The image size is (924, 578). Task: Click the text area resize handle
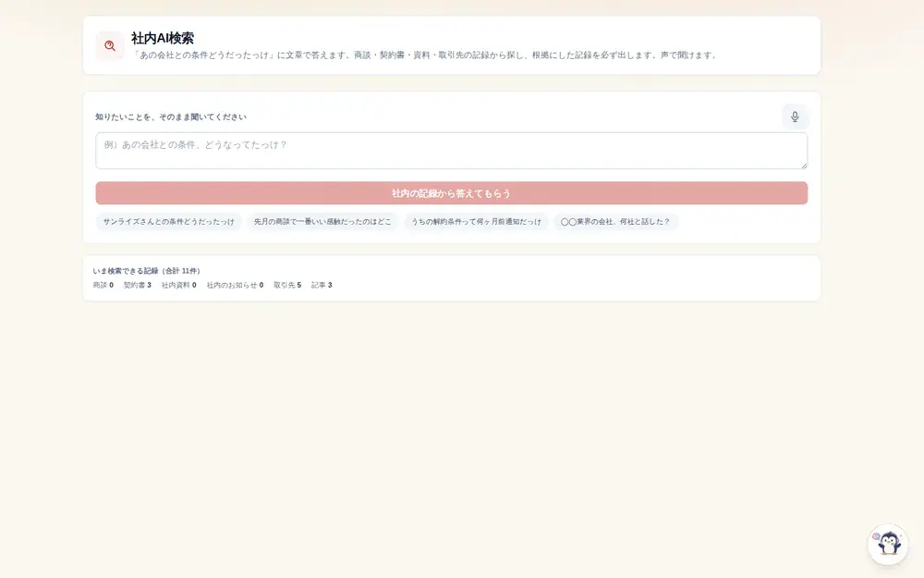pyautogui.click(x=804, y=166)
